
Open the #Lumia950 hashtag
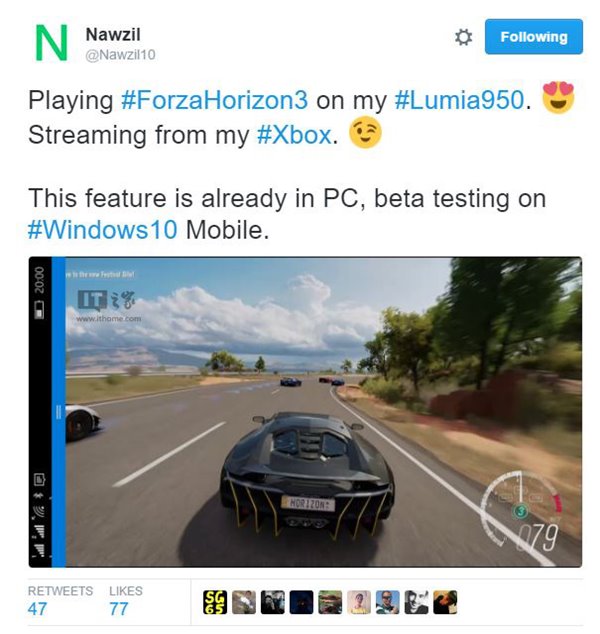click(459, 100)
